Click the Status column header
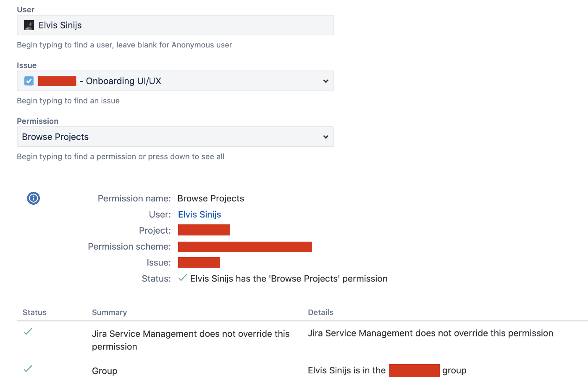The width and height of the screenshot is (588, 383). coord(34,312)
